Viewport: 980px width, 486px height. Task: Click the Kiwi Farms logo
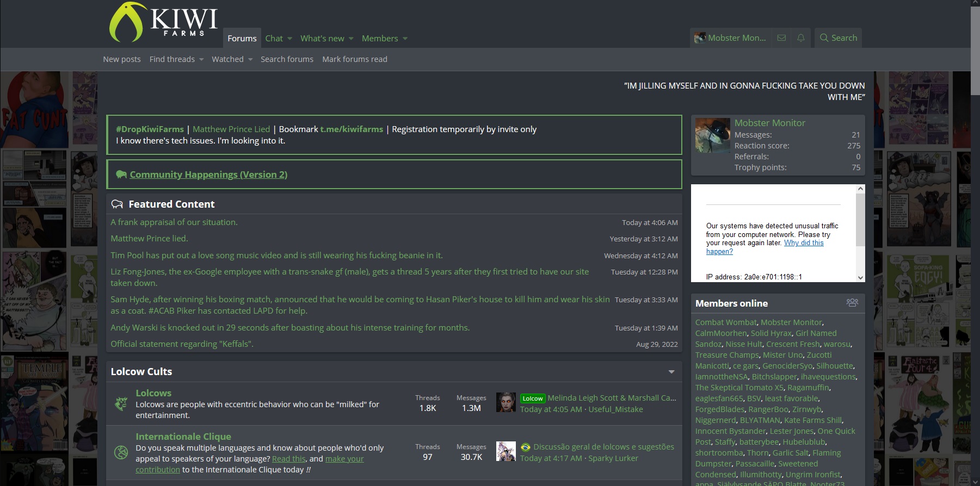coord(163,22)
